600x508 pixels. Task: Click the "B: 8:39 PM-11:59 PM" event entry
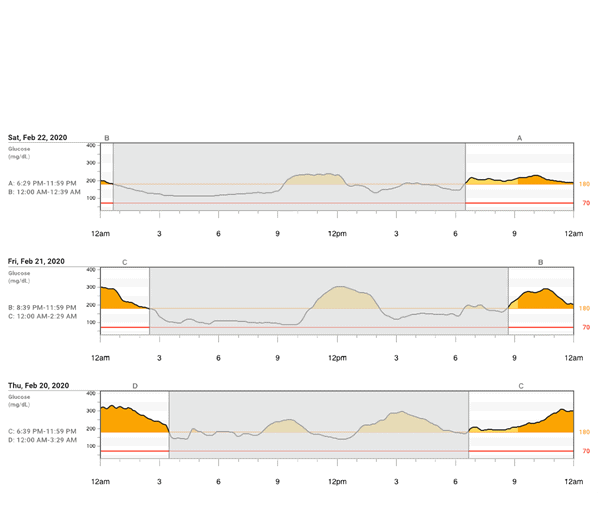tap(42, 308)
